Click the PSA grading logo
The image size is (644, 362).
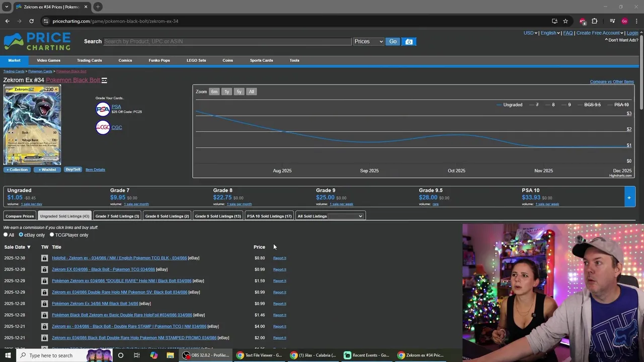[x=103, y=109]
